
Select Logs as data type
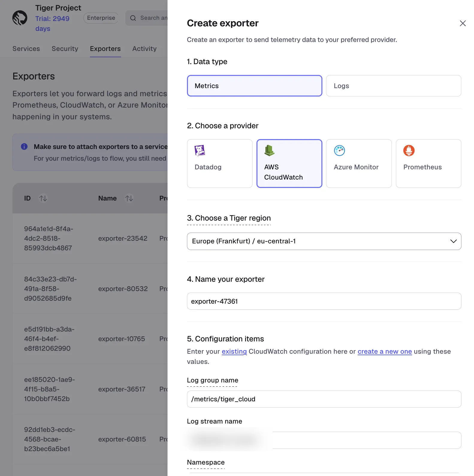coord(393,86)
